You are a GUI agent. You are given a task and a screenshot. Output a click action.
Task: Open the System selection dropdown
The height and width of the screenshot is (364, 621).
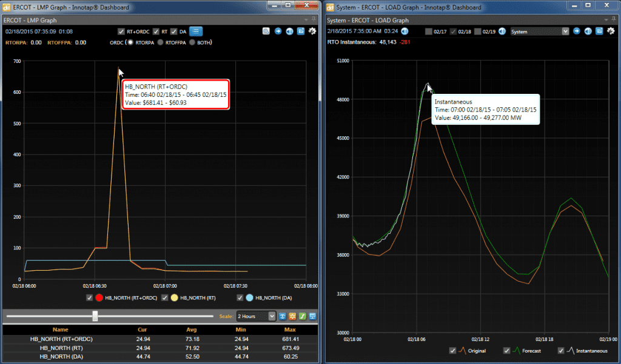(x=539, y=31)
